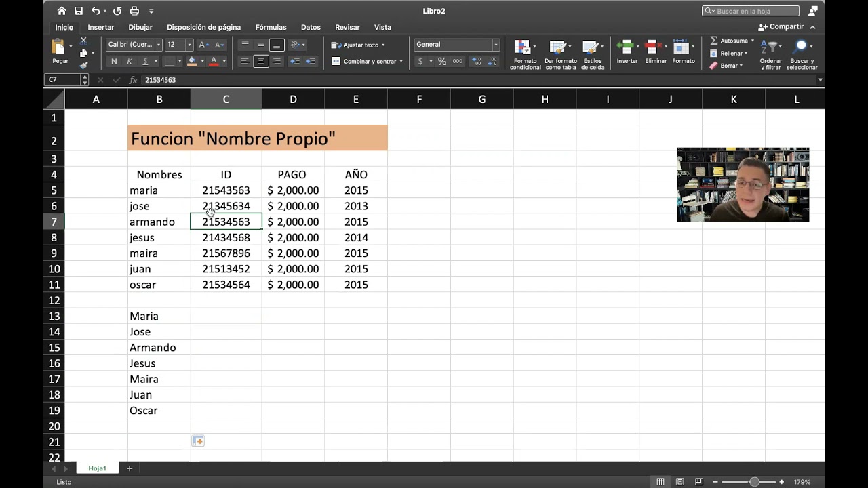
Task: Switch to Disposición de página tab
Action: point(203,27)
